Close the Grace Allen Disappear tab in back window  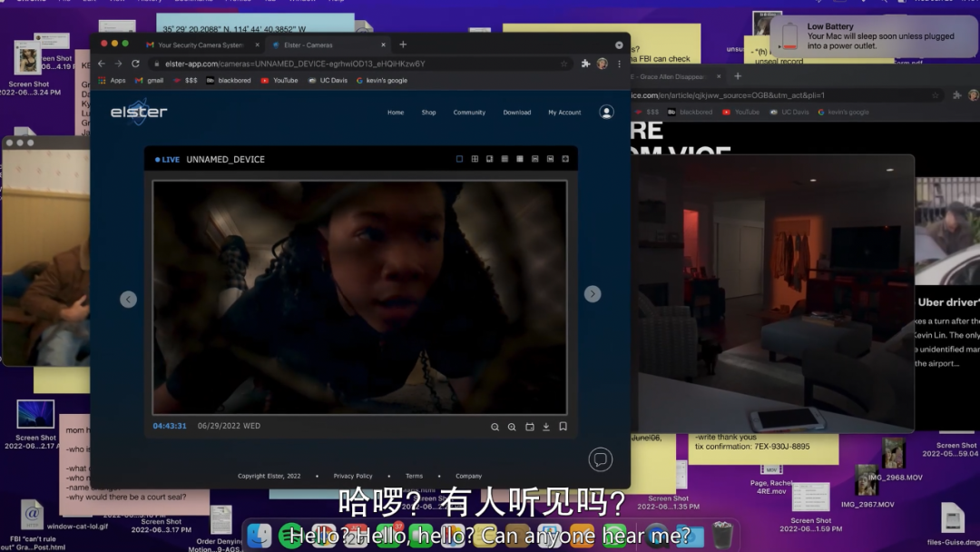coord(719,76)
